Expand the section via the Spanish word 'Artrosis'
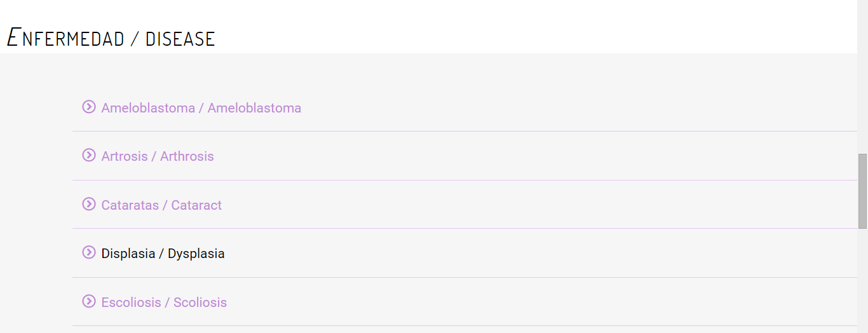This screenshot has width=868, height=333. tap(125, 156)
